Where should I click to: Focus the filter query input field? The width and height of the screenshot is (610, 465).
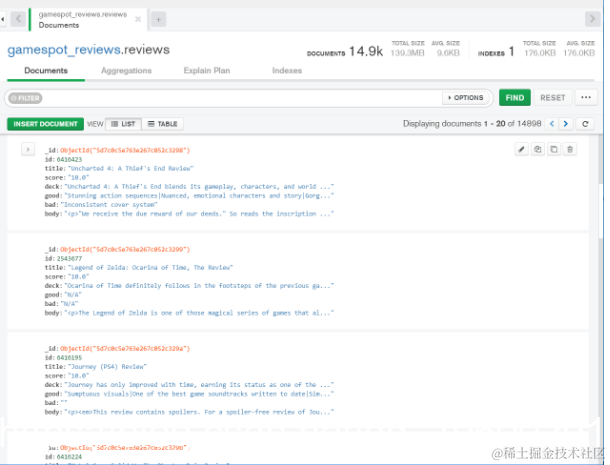241,98
